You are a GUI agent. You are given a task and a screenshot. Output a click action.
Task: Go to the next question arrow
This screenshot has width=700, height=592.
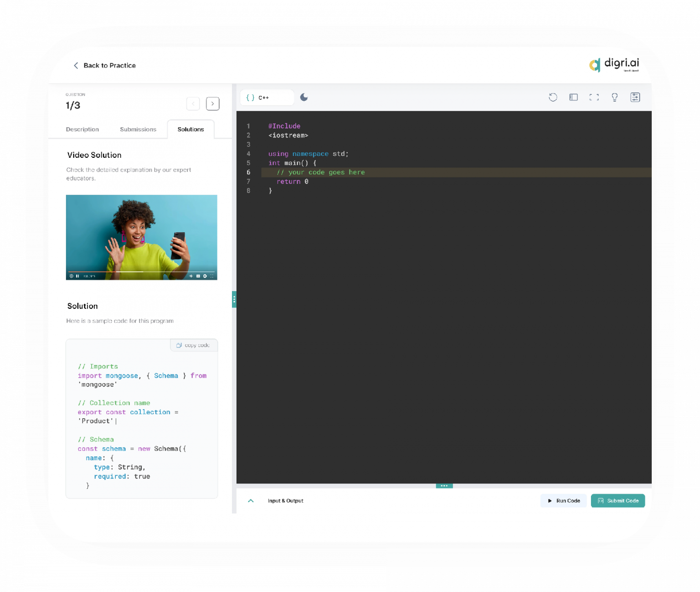click(212, 104)
